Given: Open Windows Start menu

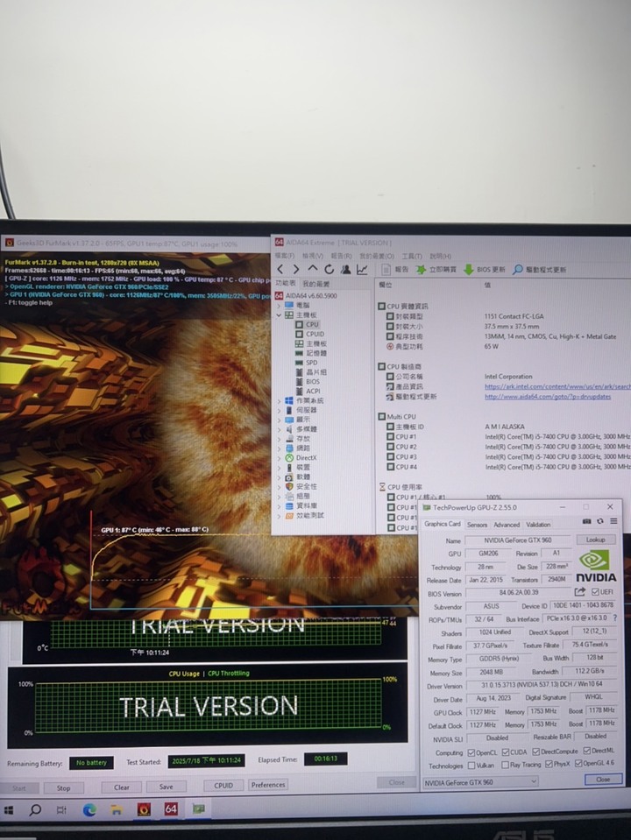Looking at the screenshot, I should (x=9, y=809).
